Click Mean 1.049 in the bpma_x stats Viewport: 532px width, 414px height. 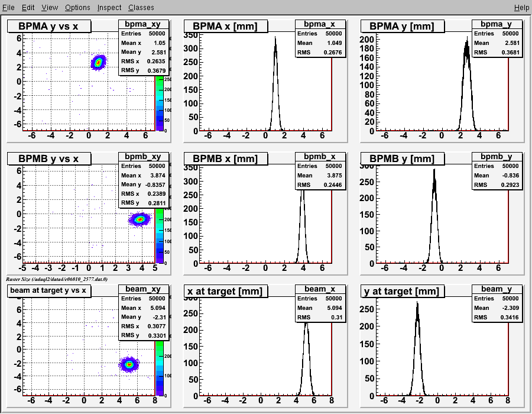tap(320, 43)
